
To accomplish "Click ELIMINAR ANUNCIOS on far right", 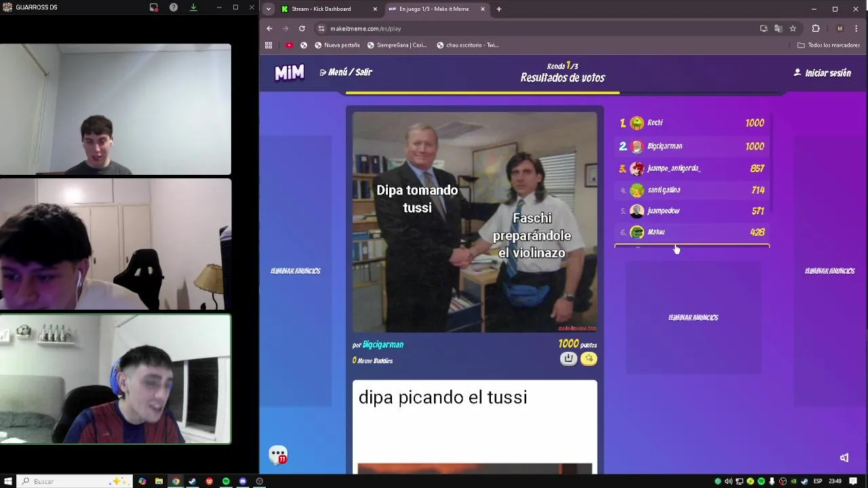I will tap(829, 271).
